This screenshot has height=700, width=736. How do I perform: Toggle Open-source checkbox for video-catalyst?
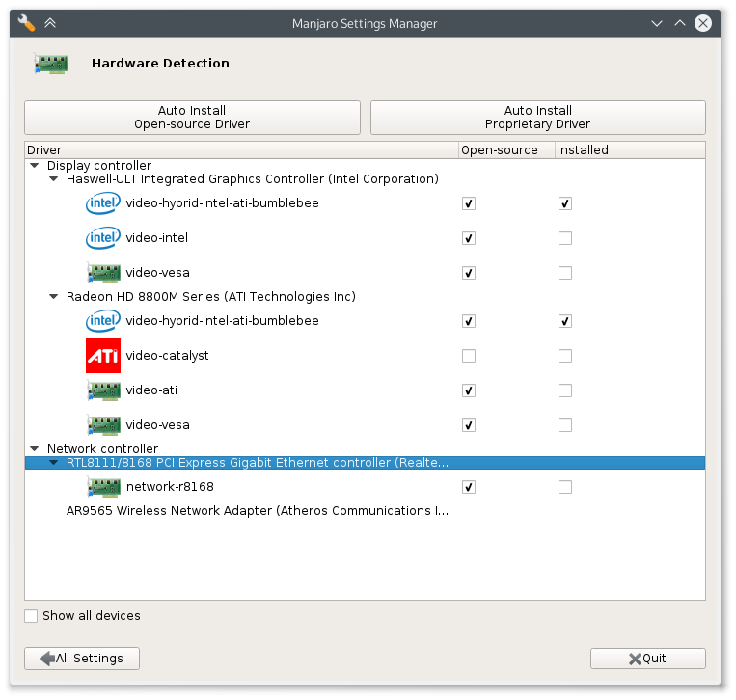[x=469, y=356]
